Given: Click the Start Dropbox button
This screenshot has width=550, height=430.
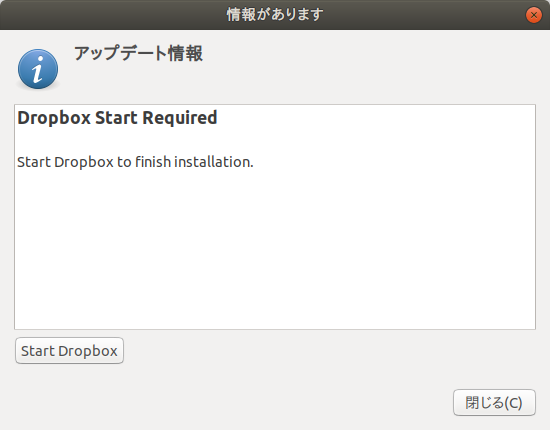Looking at the screenshot, I should [69, 350].
